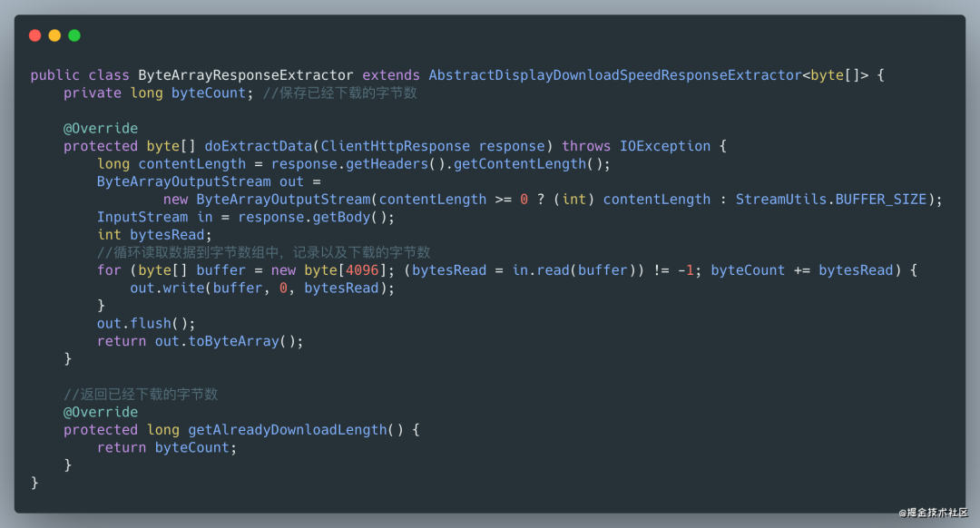Image resolution: width=980 pixels, height=528 pixels.
Task: Click 'response.getBody();' call
Action: 317,217
